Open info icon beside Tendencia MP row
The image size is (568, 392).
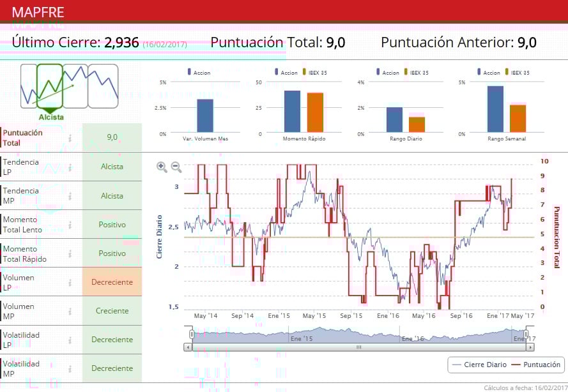70,196
